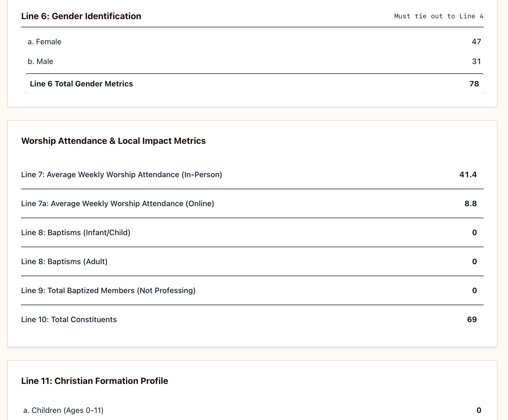Click the 'Line 6 Total Gender Metrics' label
The width and height of the screenshot is (508, 420).
(x=81, y=84)
